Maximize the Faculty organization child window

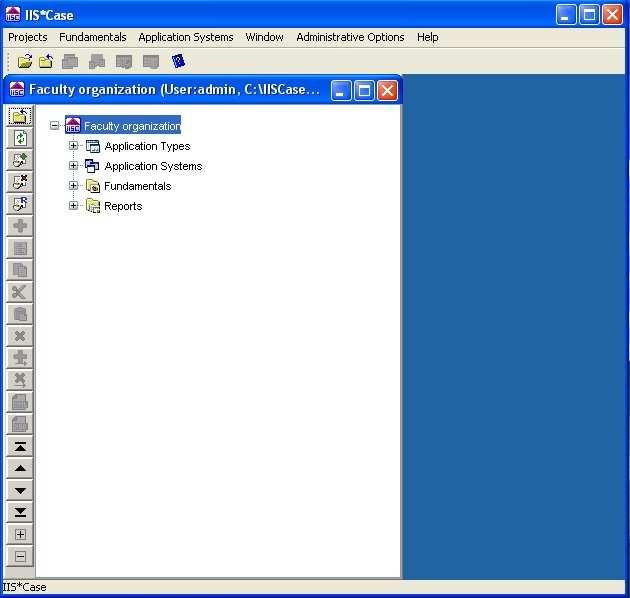(364, 90)
